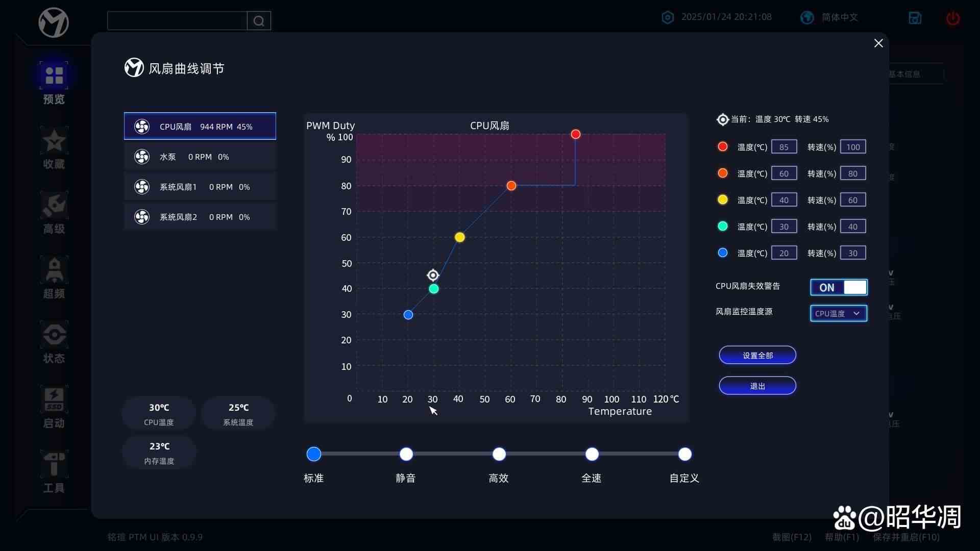Click the red power icon
This screenshot has width=980, height=551.
[x=952, y=19]
